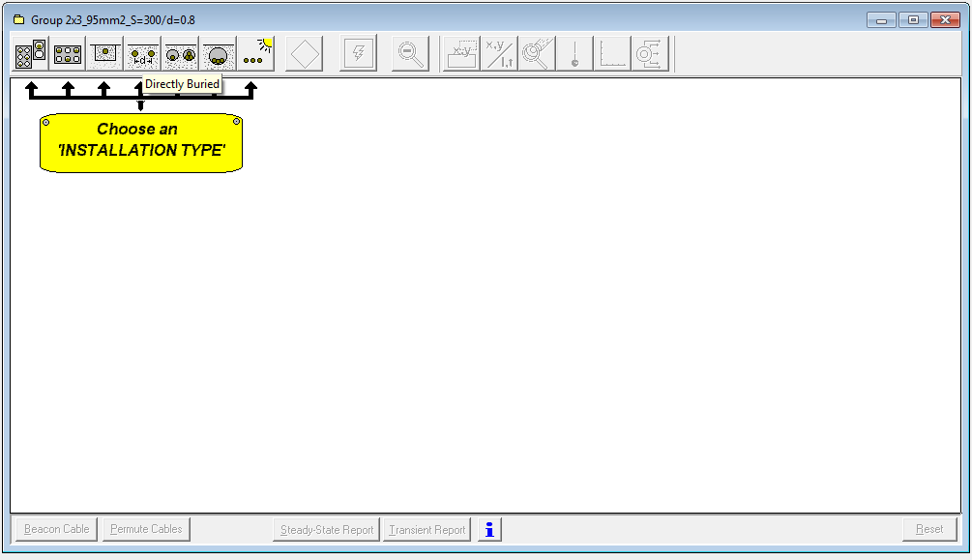Open the Steady-State Report
Image resolution: width=972 pixels, height=560 pixels.
(327, 530)
